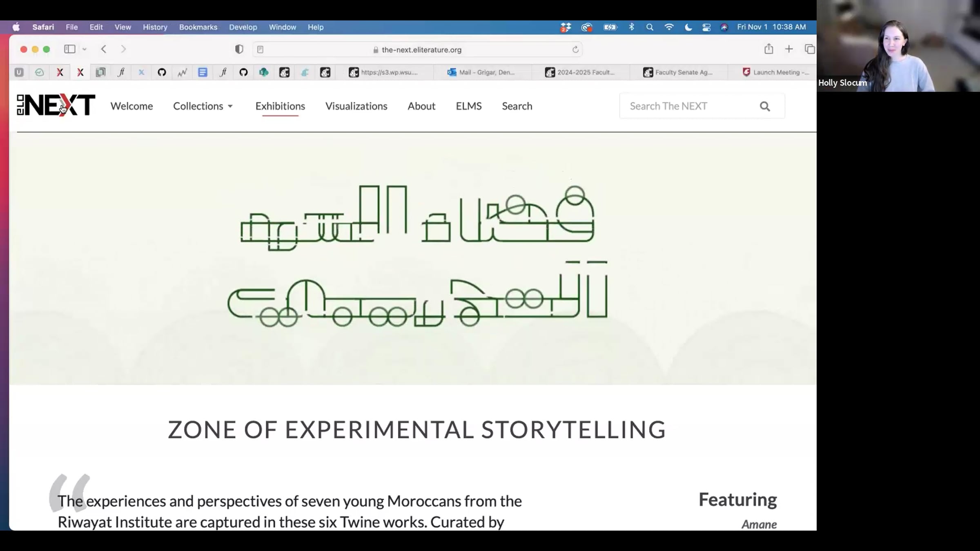The width and height of the screenshot is (980, 551).
Task: Switch to the https://s3.wp.wsu tab
Action: pyautogui.click(x=384, y=72)
